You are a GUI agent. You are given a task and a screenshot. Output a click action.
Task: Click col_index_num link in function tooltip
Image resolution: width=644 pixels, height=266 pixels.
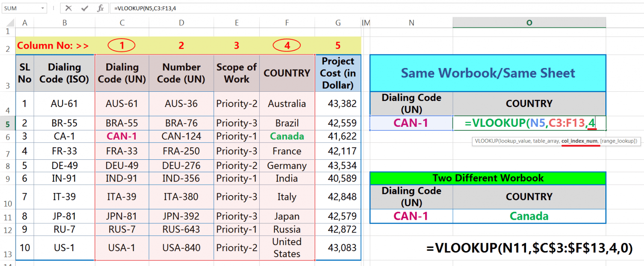click(580, 141)
